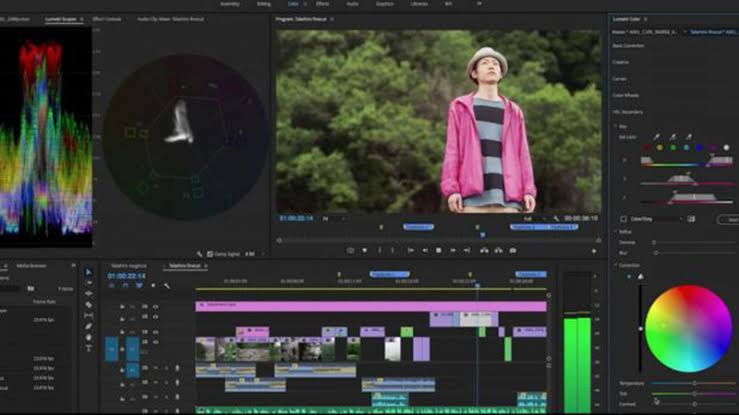Collapse the Correction section
The image size is (739, 415).
[617, 265]
